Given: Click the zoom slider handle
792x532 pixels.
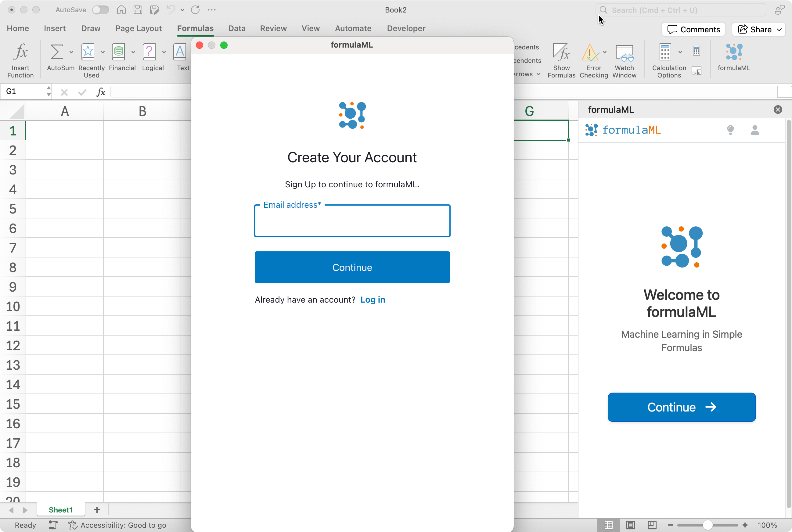Looking at the screenshot, I should click(x=707, y=525).
